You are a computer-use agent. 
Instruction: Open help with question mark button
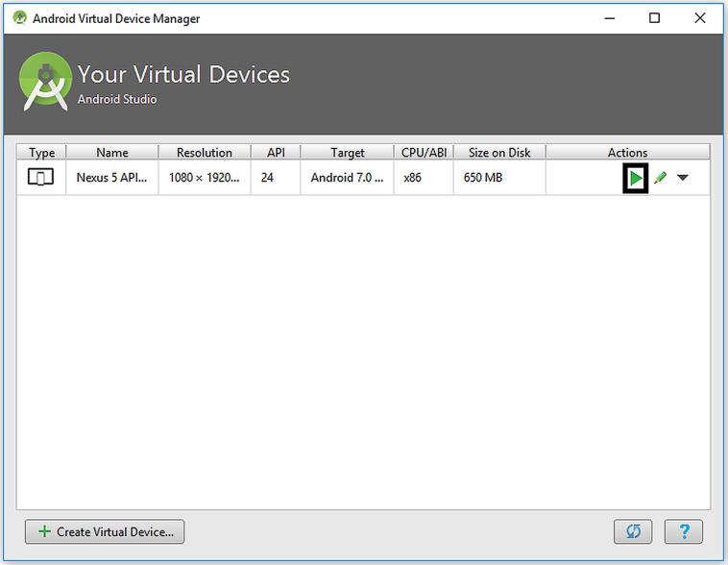pyautogui.click(x=684, y=531)
